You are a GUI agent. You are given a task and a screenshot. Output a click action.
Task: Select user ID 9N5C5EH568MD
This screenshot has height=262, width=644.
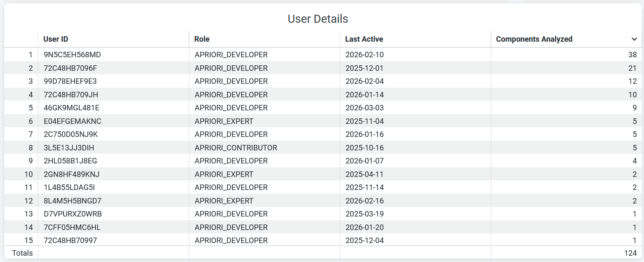pos(72,55)
